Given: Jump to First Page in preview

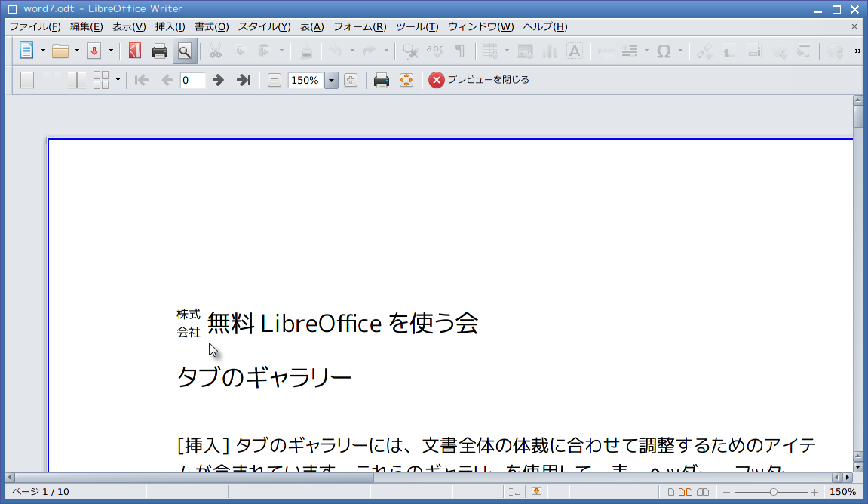Looking at the screenshot, I should tap(142, 80).
